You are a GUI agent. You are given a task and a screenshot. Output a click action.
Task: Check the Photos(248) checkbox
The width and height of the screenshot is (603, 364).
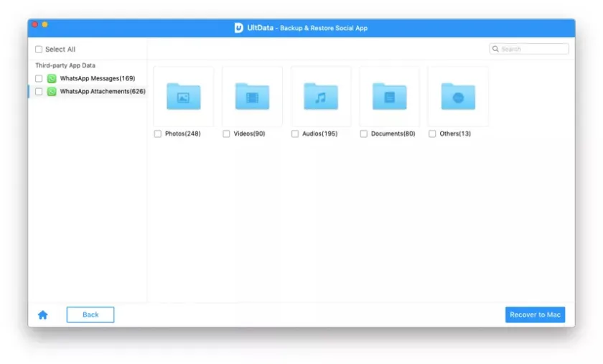pos(158,134)
